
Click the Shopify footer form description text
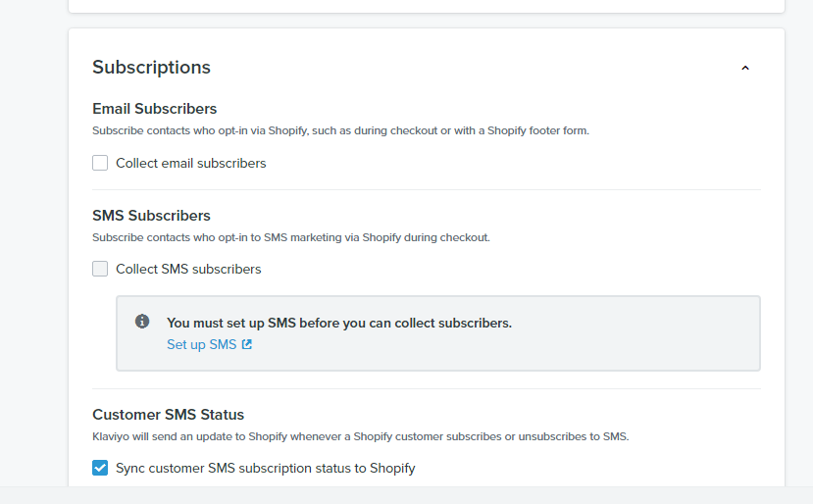pyautogui.click(x=340, y=130)
